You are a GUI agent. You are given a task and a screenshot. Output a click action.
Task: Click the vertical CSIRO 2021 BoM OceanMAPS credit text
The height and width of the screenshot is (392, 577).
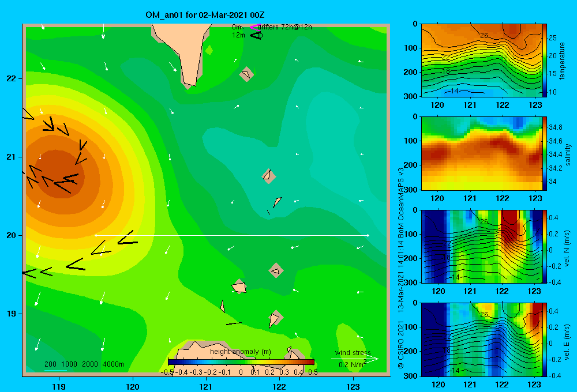pyautogui.click(x=401, y=268)
